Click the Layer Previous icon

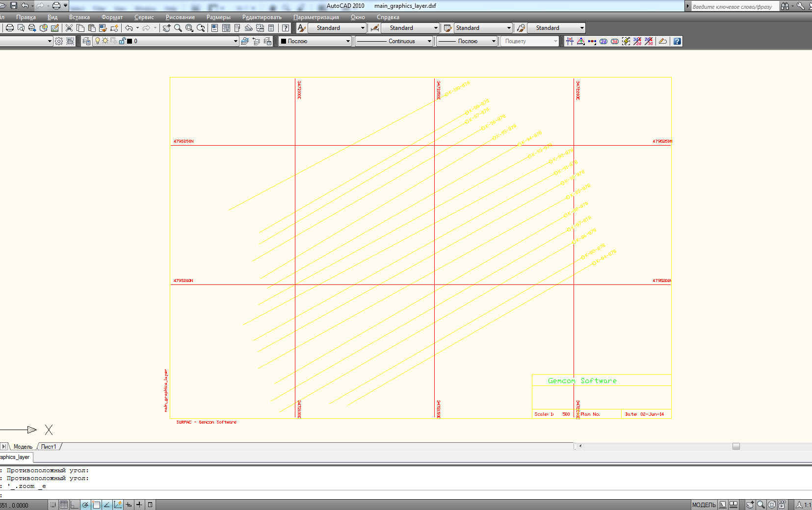[x=256, y=41]
